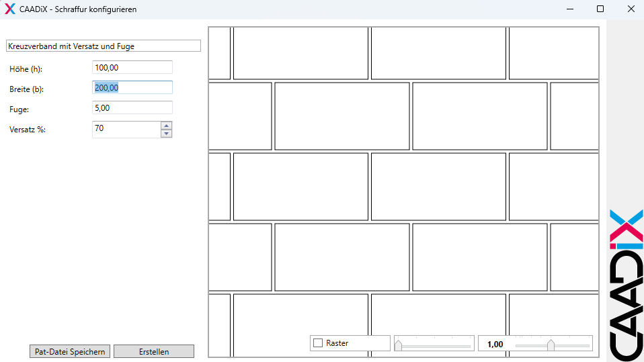Click the Pat-Datei Speichern button
This screenshot has width=644, height=362.
click(x=70, y=351)
